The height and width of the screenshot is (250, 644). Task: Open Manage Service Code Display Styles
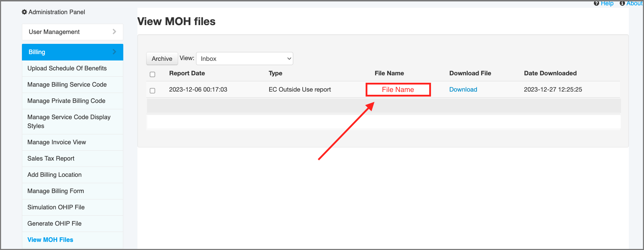pos(72,121)
